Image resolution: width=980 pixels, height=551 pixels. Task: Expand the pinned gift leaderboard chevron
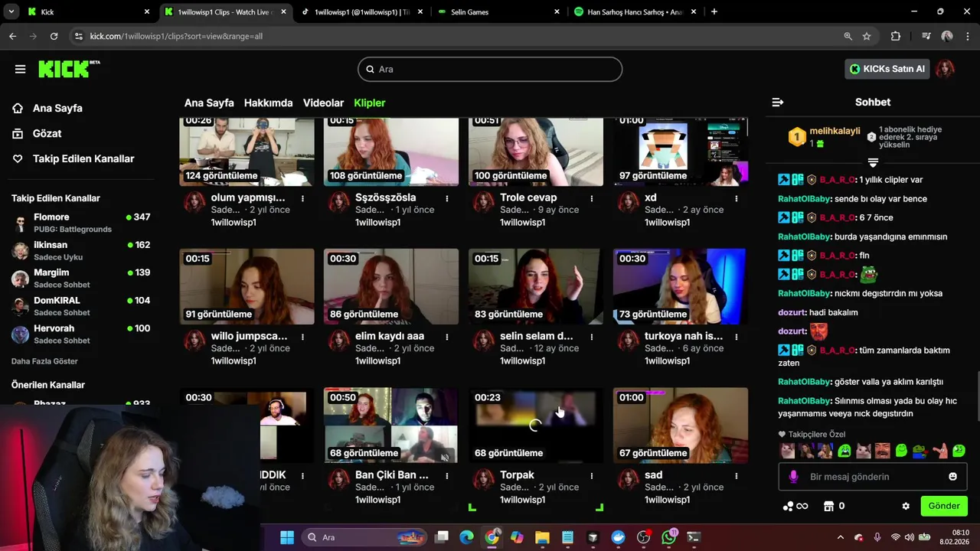point(873,163)
